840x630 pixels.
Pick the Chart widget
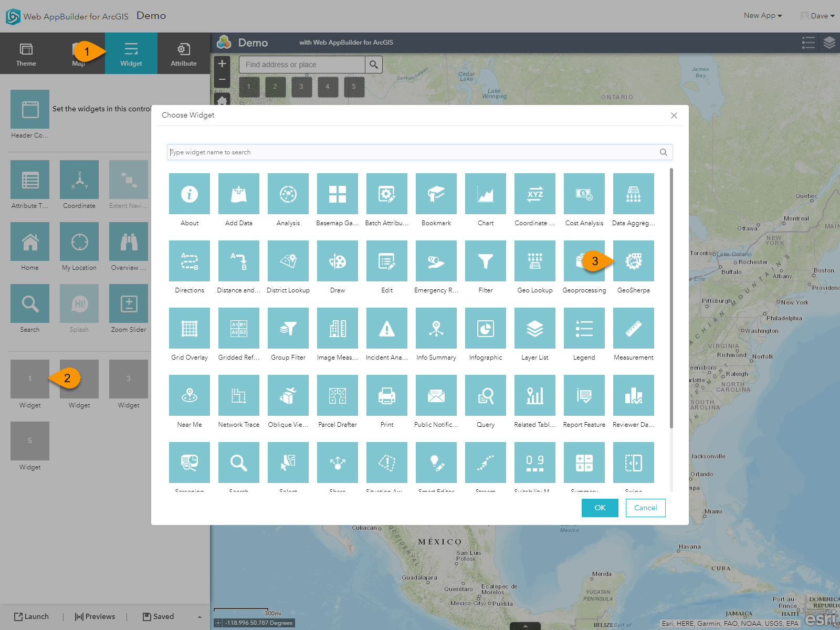[486, 194]
